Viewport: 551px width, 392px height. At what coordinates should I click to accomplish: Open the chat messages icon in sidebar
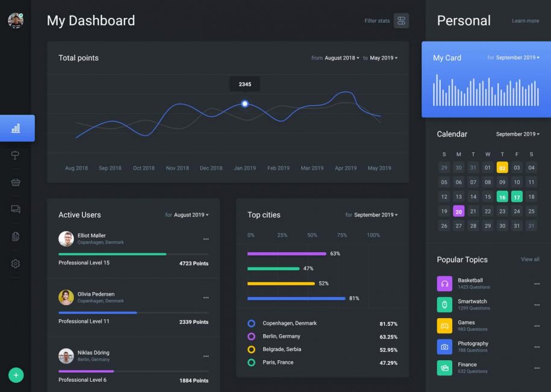[16, 209]
